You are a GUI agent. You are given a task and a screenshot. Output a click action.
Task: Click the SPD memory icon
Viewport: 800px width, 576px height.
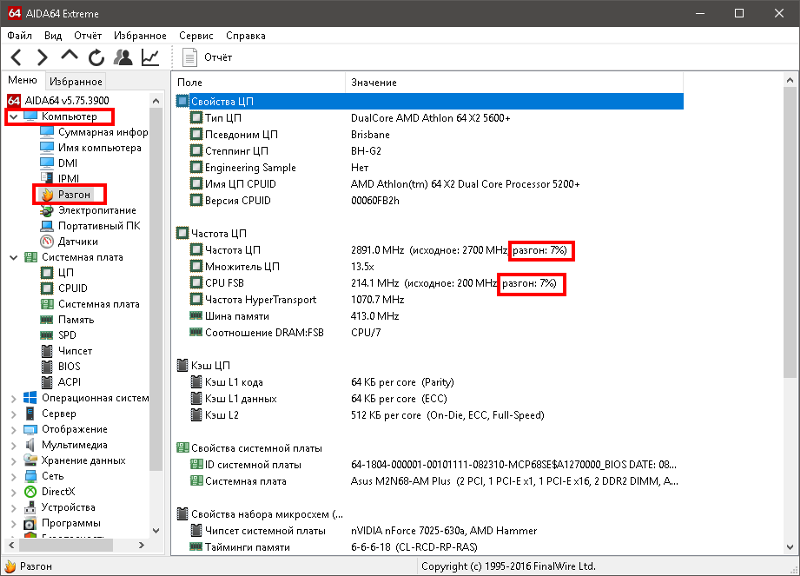(47, 335)
